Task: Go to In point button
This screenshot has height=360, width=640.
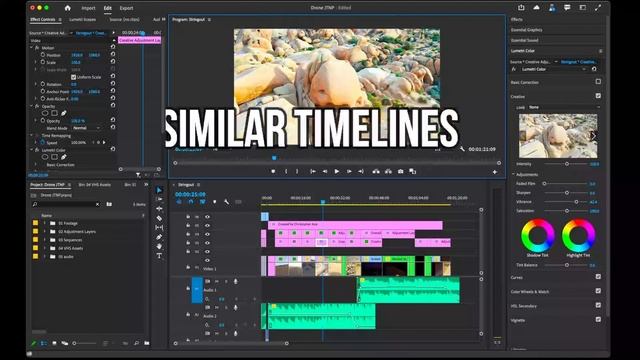Action: click(313, 171)
